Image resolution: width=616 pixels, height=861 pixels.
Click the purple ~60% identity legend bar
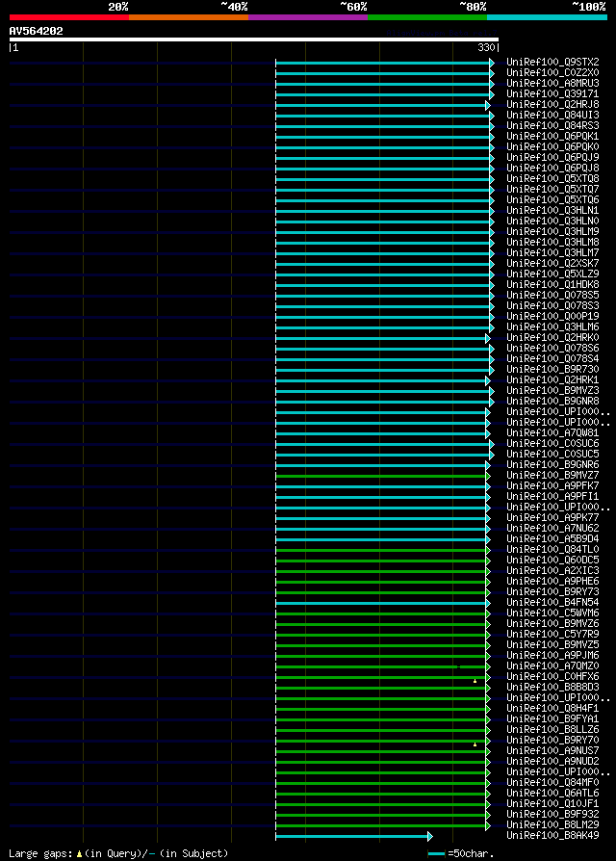click(x=308, y=17)
